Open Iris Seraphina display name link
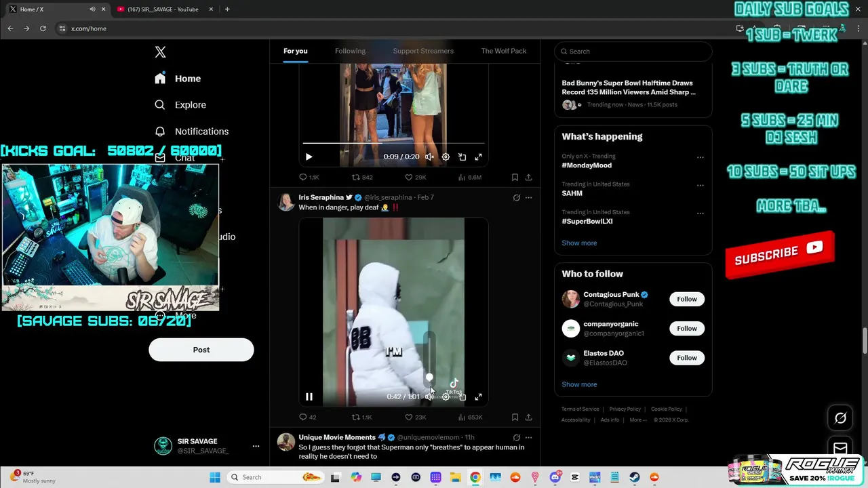This screenshot has width=868, height=488. pos(321,197)
